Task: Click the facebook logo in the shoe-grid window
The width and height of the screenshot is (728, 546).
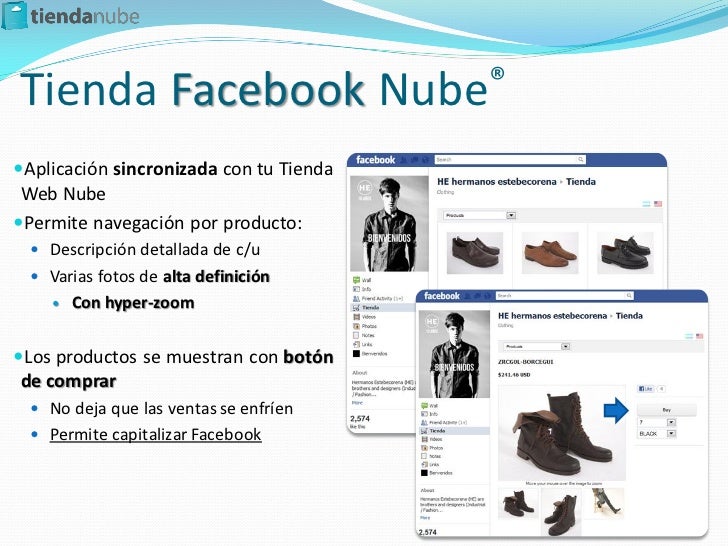Action: click(x=375, y=160)
